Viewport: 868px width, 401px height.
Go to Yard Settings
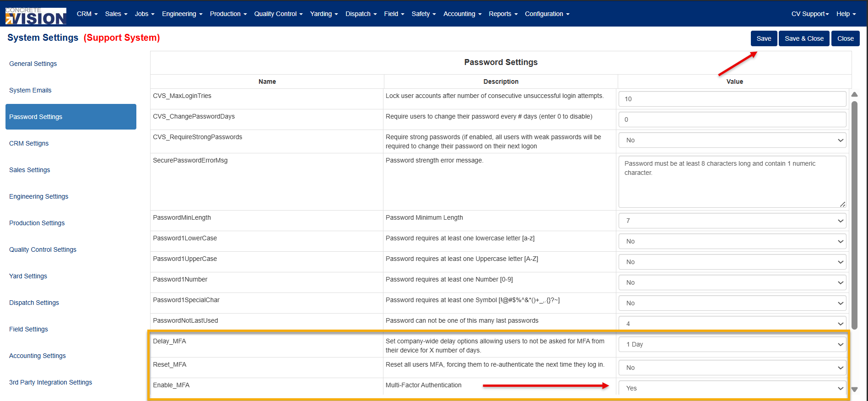coord(28,276)
